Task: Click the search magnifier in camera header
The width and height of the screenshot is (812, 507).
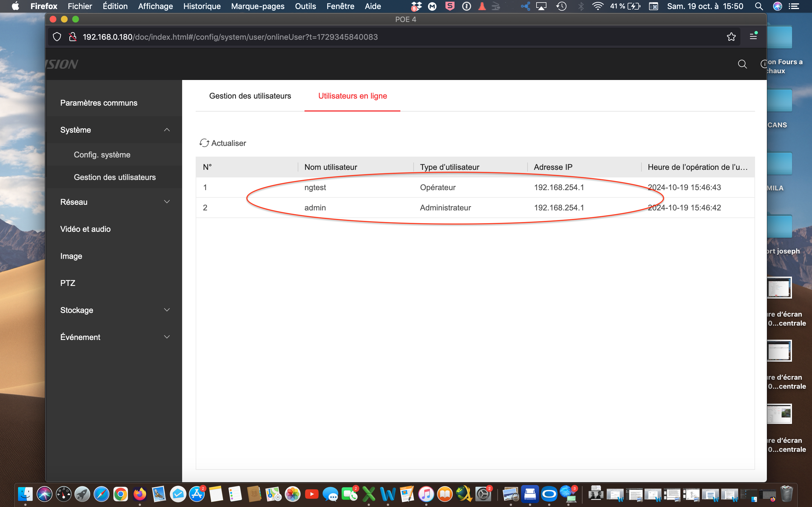Action: click(742, 64)
